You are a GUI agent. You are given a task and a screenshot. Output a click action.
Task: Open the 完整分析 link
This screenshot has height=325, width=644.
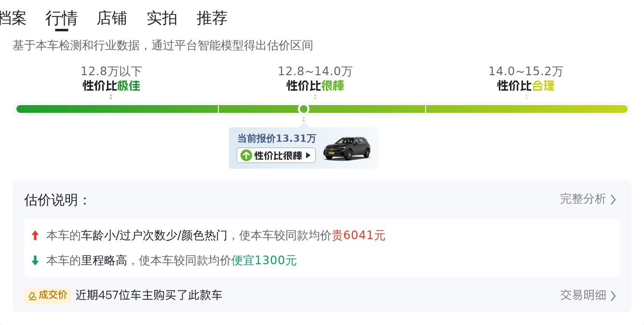583,199
